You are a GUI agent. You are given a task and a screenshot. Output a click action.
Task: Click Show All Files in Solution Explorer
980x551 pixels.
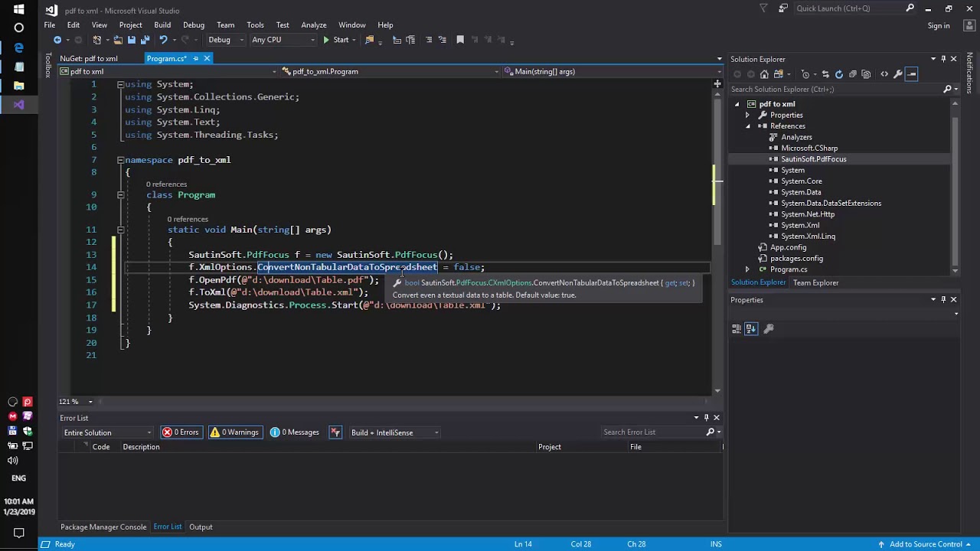click(866, 74)
